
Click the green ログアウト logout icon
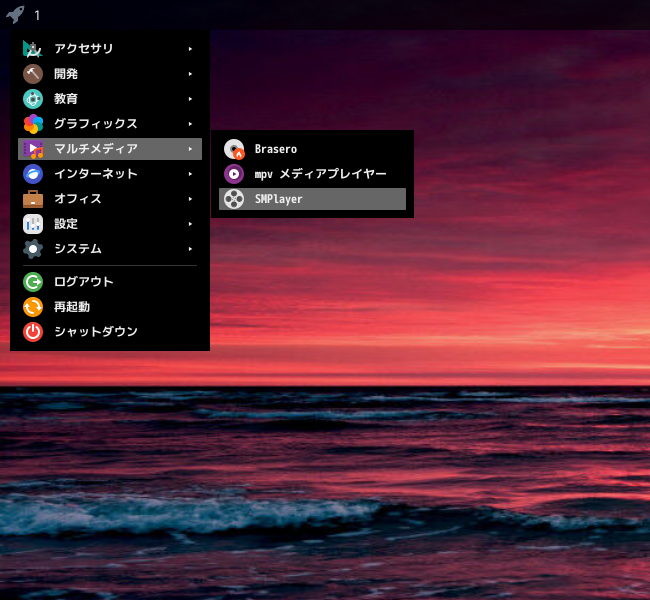(x=33, y=282)
